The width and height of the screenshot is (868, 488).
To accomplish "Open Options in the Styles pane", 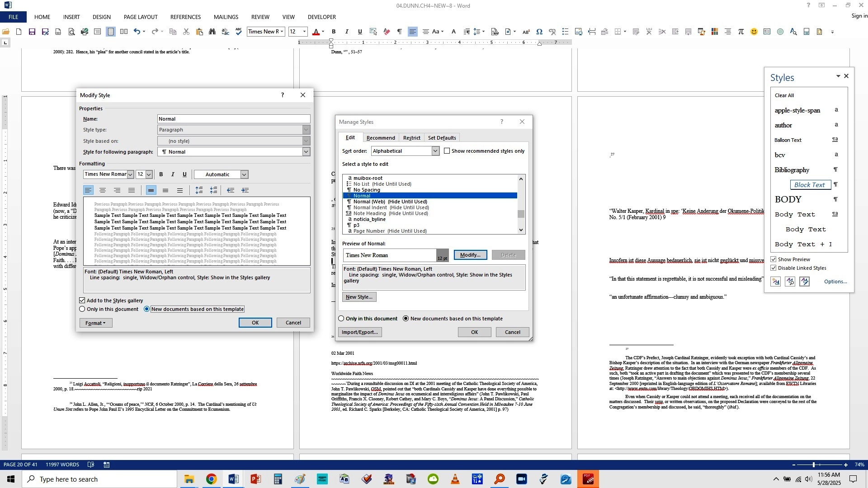I will coord(835,282).
